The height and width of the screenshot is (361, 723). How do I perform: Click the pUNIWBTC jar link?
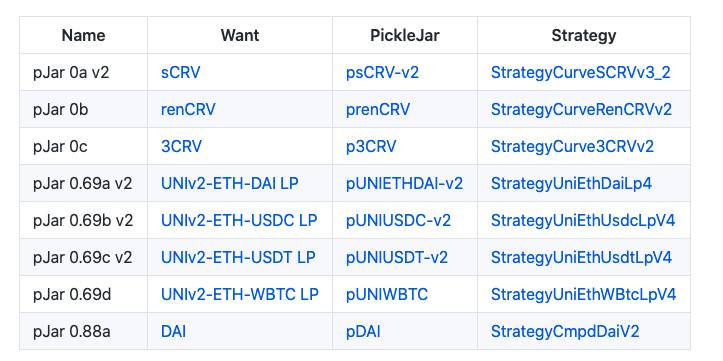[x=387, y=294]
